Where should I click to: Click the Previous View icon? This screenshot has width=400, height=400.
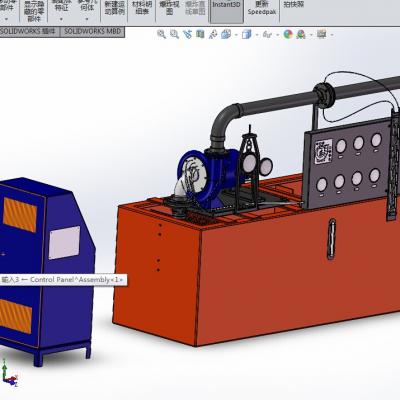[187, 34]
